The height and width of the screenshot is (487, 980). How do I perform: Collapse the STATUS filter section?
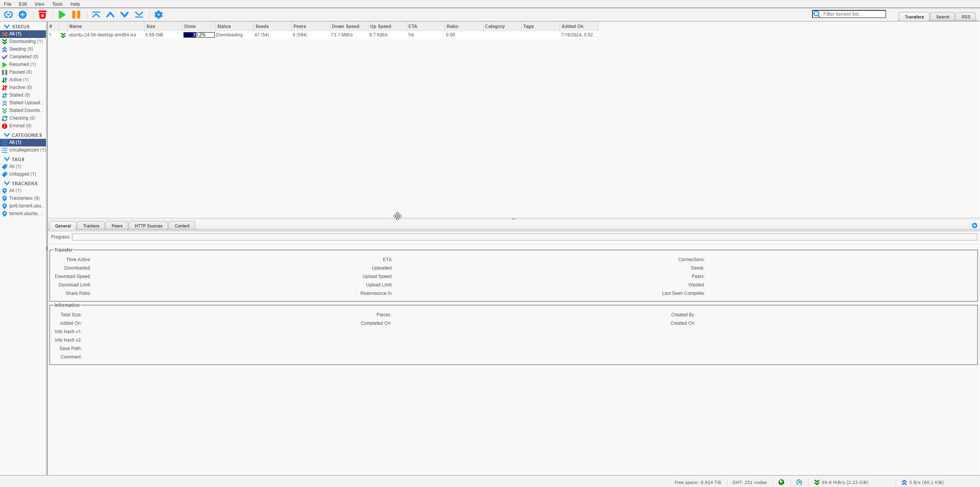(x=7, y=26)
